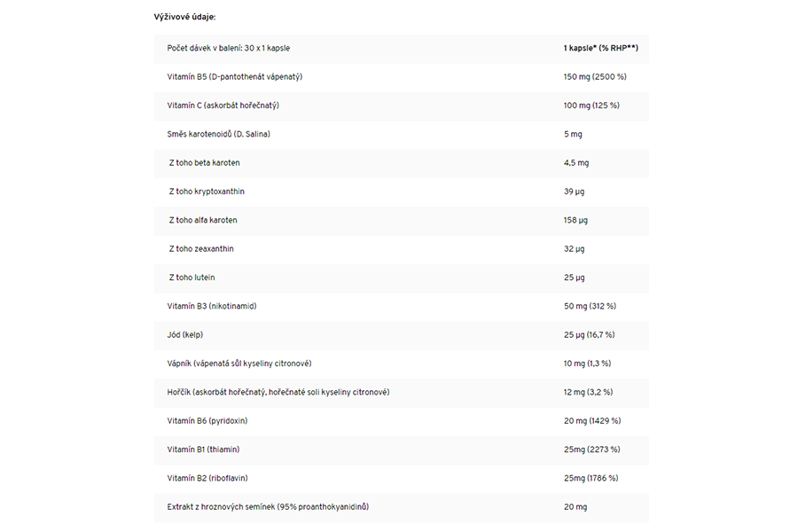Click the "Extrakt z hroznových semínek" row label
798x532 pixels.
(x=267, y=507)
